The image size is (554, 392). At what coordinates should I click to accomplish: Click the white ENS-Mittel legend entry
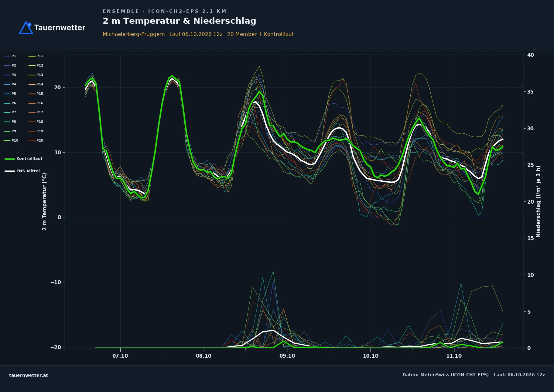pos(22,171)
